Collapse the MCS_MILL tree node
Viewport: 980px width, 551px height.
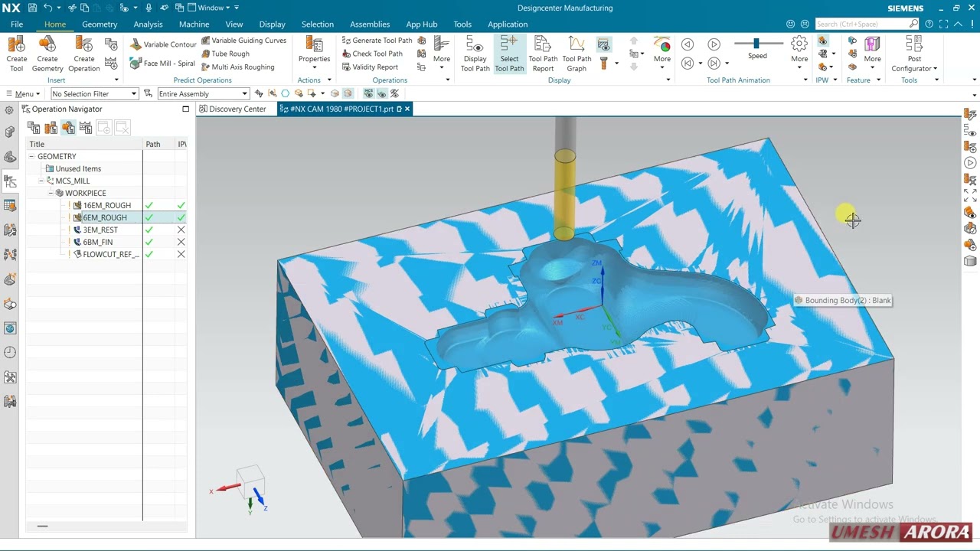[x=41, y=181]
